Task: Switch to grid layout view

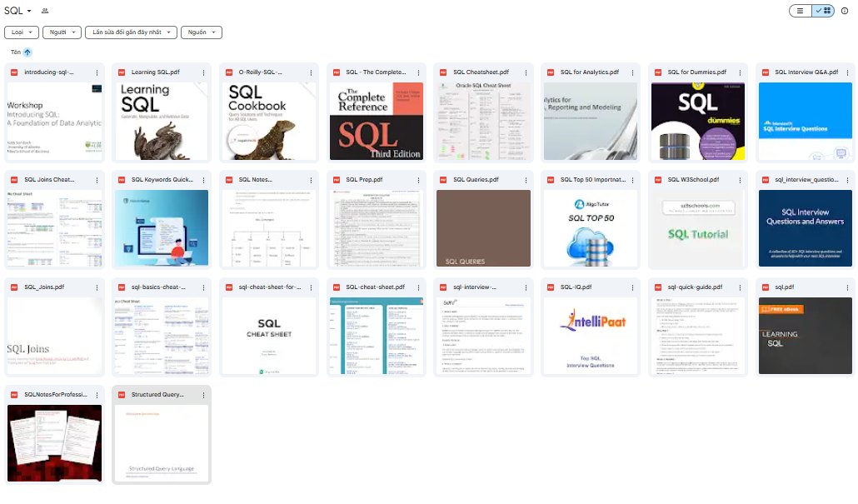Action: pos(823,11)
